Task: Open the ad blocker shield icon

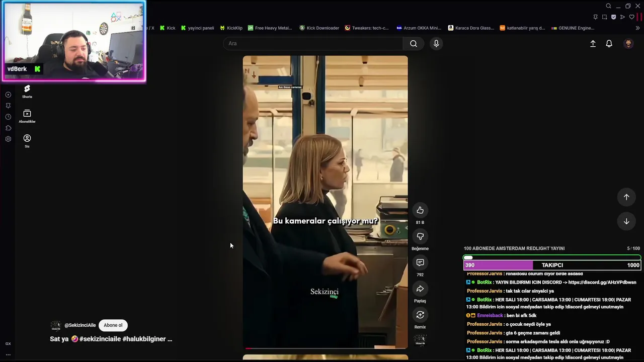Action: click(613, 17)
